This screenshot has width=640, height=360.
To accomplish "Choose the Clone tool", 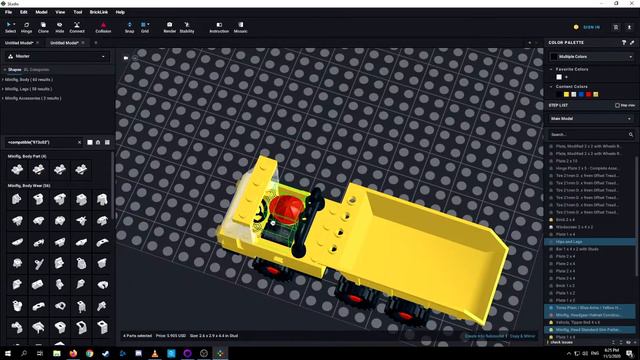I will click(x=43, y=27).
